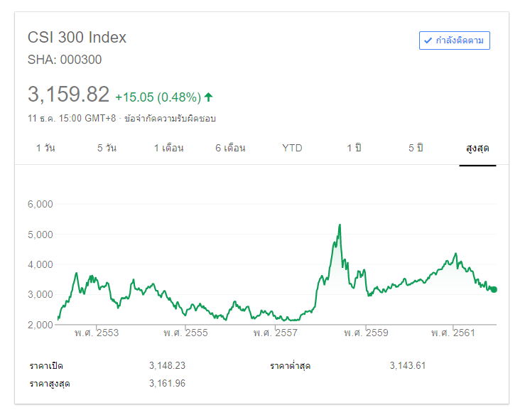This screenshot has height=420, width=525.
Task: Click the ราคาเปิด opening price value 3,148.23
Action: point(167,365)
